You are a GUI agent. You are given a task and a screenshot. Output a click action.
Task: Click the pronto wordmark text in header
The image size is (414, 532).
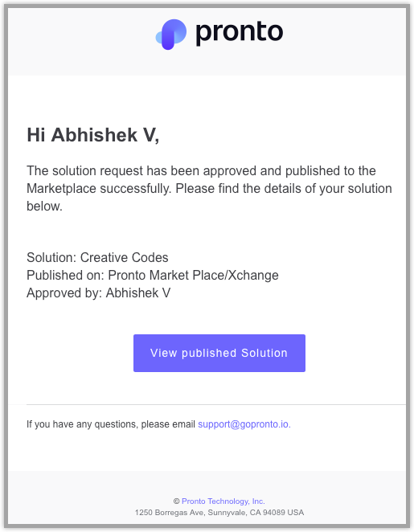click(x=240, y=33)
